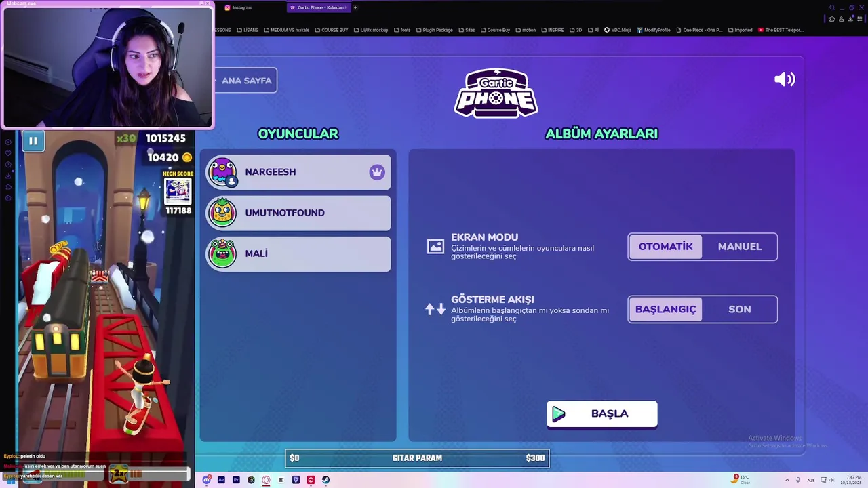Mute the Gartic Phone sound speaker icon

[x=785, y=79]
